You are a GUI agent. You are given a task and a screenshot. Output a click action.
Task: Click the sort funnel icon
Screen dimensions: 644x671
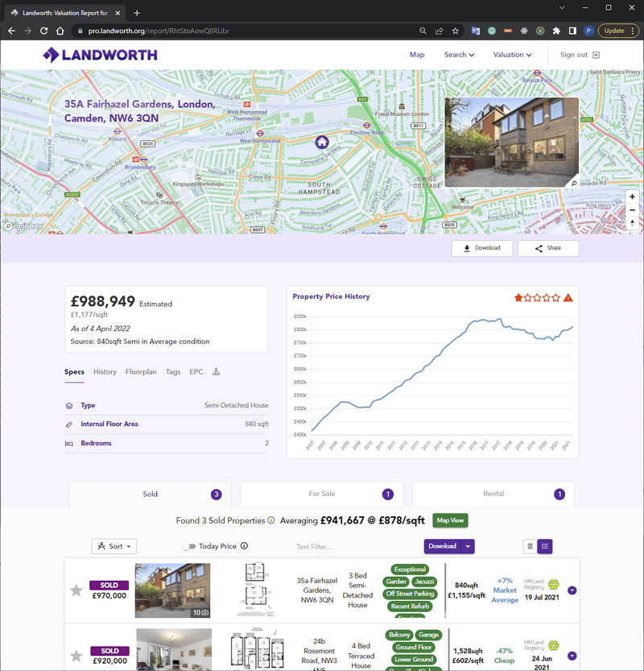[x=103, y=546]
